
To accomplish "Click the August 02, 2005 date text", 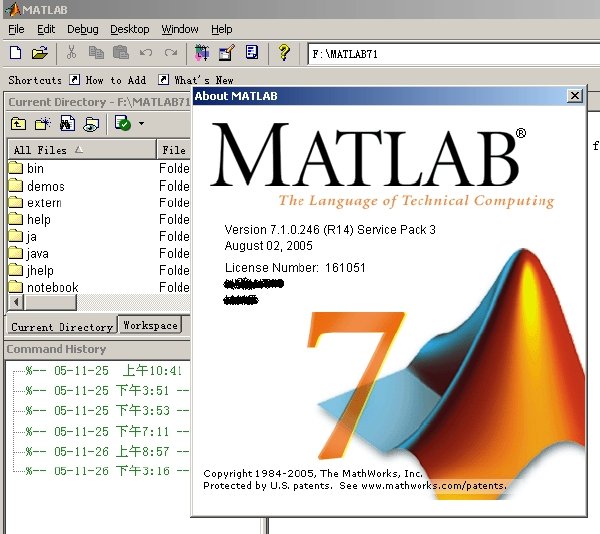I will click(269, 246).
